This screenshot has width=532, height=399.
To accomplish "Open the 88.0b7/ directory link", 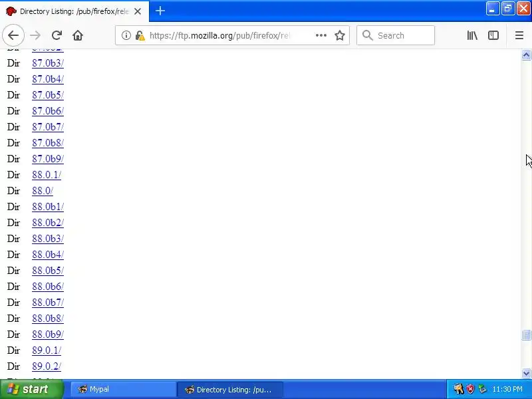I will [x=48, y=303].
